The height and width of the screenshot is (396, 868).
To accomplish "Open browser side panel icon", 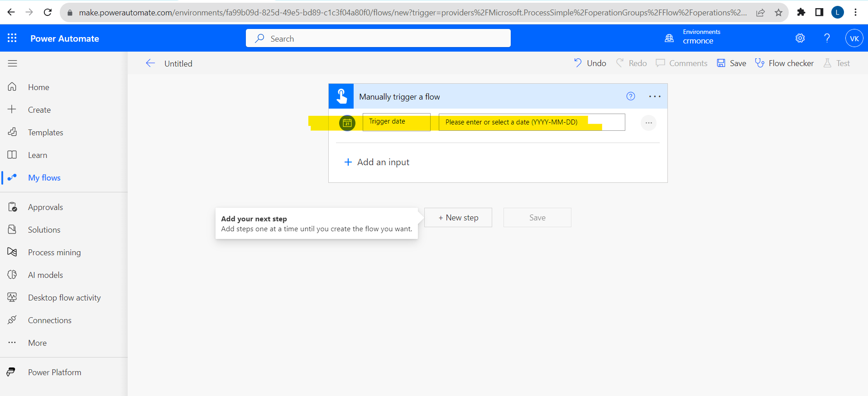I will pos(819,12).
